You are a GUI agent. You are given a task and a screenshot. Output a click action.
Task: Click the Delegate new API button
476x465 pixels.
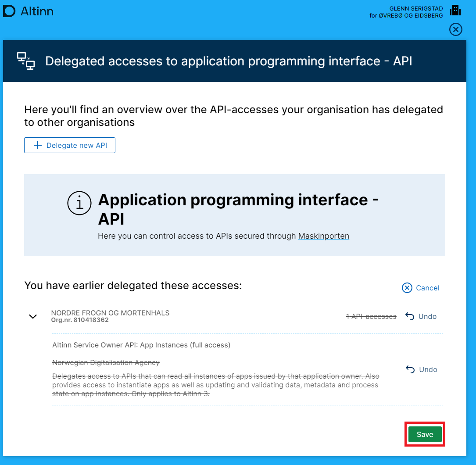click(70, 145)
